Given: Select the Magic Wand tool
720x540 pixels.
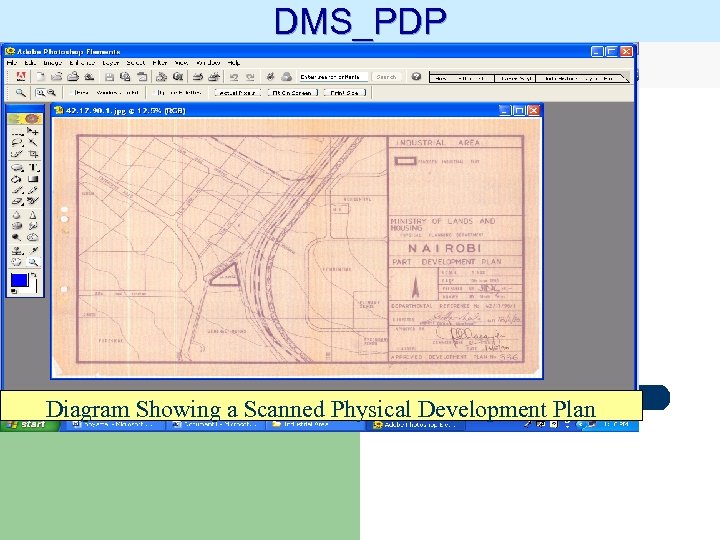Looking at the screenshot, I should coord(33,143).
